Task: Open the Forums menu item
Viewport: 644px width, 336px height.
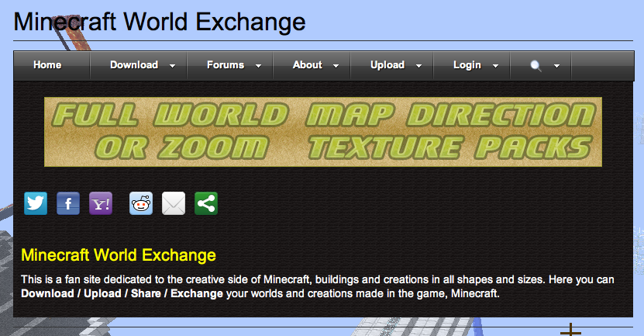Action: [x=226, y=65]
